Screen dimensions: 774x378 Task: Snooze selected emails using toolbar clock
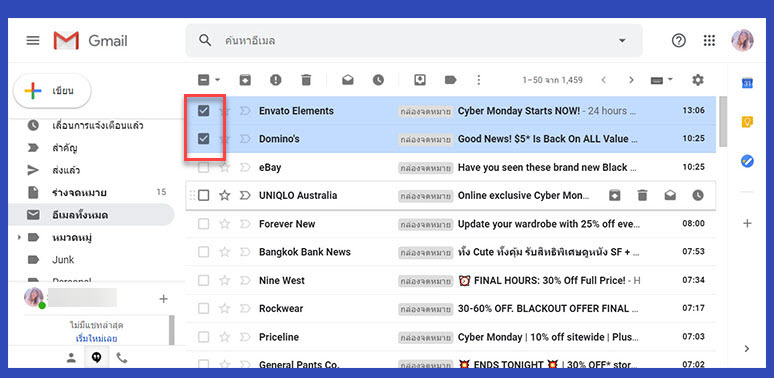point(378,80)
